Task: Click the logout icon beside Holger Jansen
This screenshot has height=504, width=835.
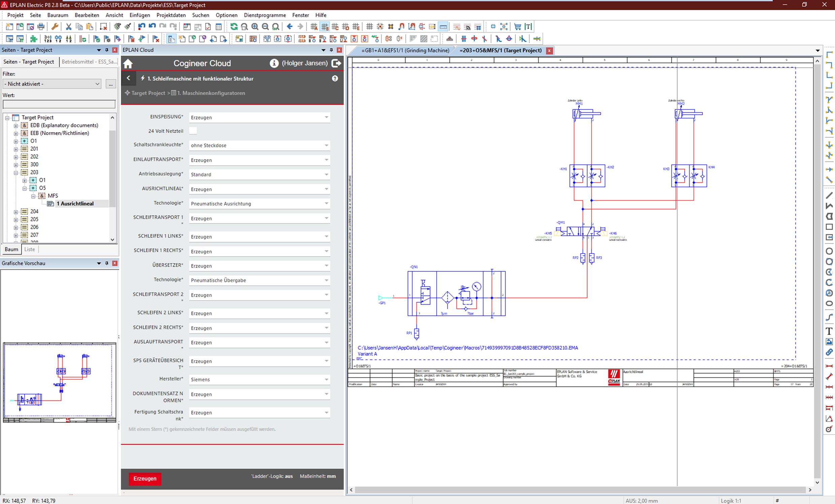Action: point(336,63)
